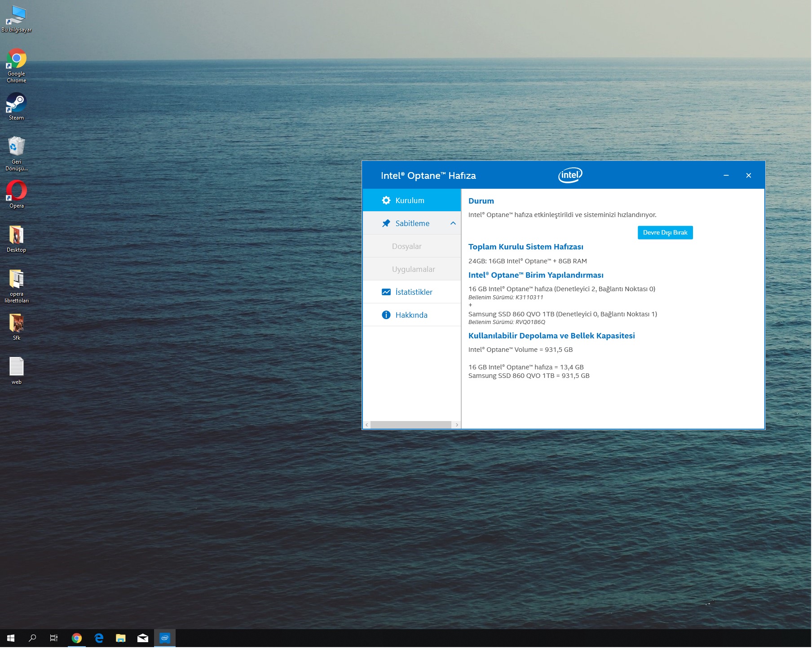This screenshot has width=812, height=648.
Task: Click the Devre Dışı Bırak button
Action: click(666, 233)
